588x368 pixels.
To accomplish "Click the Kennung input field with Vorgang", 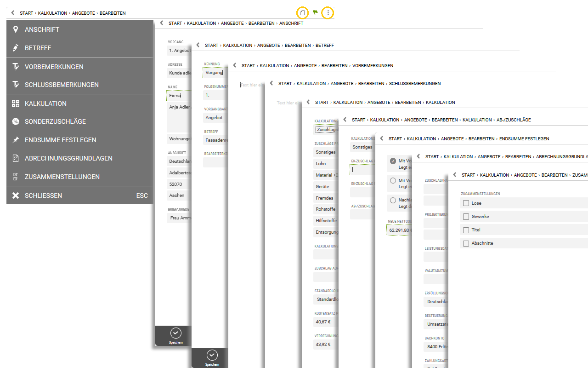I will click(214, 73).
